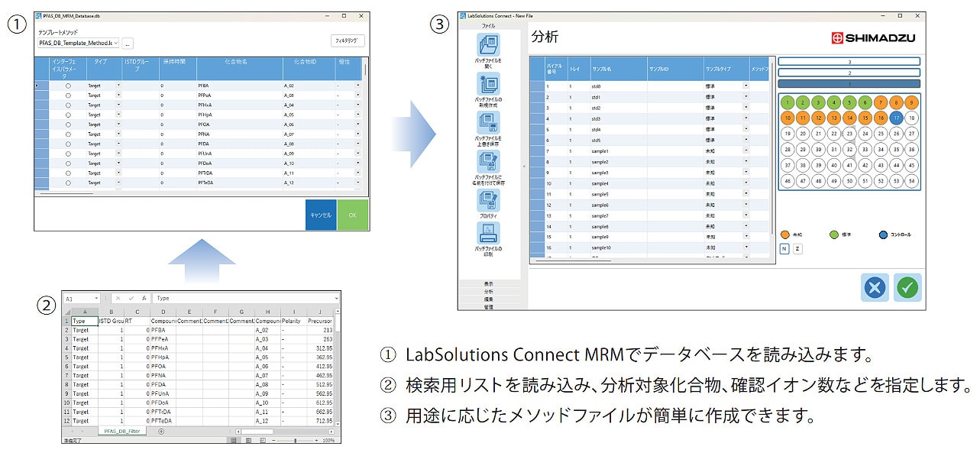
Task: Click the N button under vial legend
Action: pyautogui.click(x=784, y=248)
